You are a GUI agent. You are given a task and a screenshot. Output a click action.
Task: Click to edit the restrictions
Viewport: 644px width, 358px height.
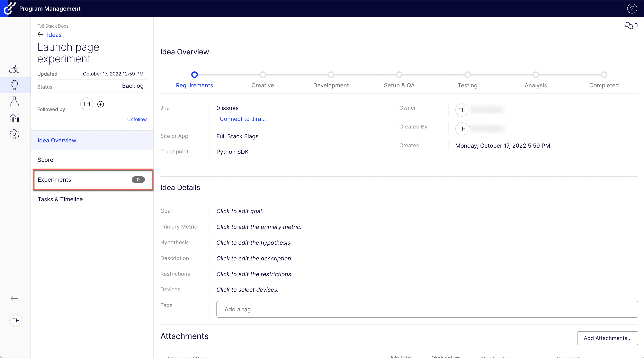coord(254,274)
